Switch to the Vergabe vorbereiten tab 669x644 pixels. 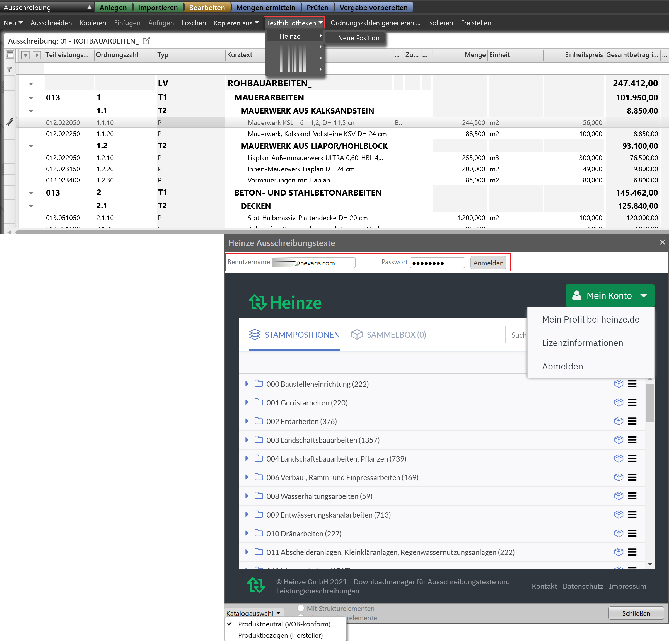point(373,7)
